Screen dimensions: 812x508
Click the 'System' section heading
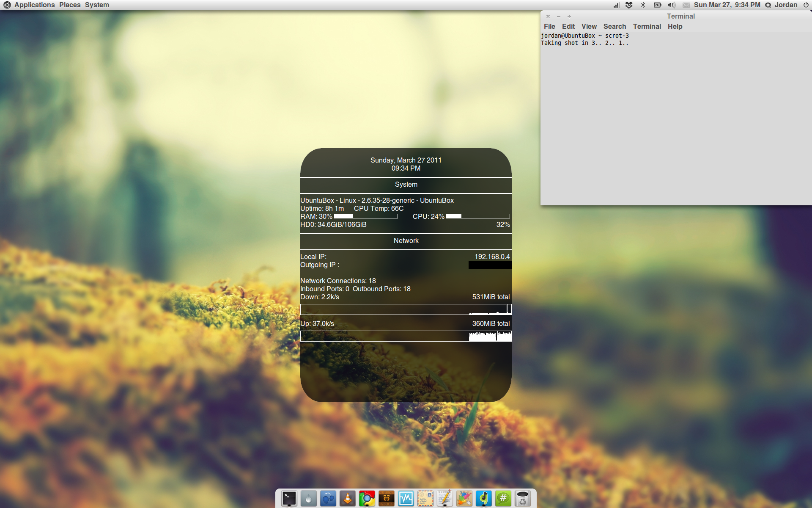click(x=406, y=184)
